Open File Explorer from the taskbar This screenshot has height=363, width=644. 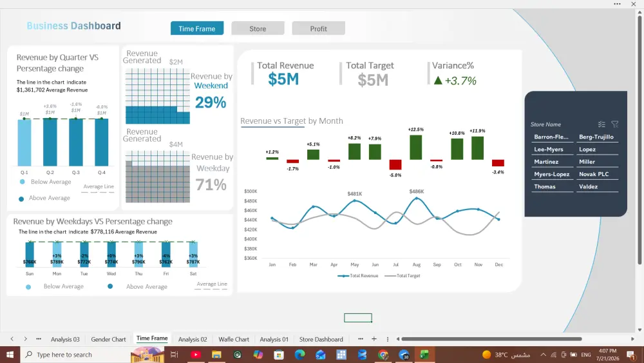[x=216, y=355]
